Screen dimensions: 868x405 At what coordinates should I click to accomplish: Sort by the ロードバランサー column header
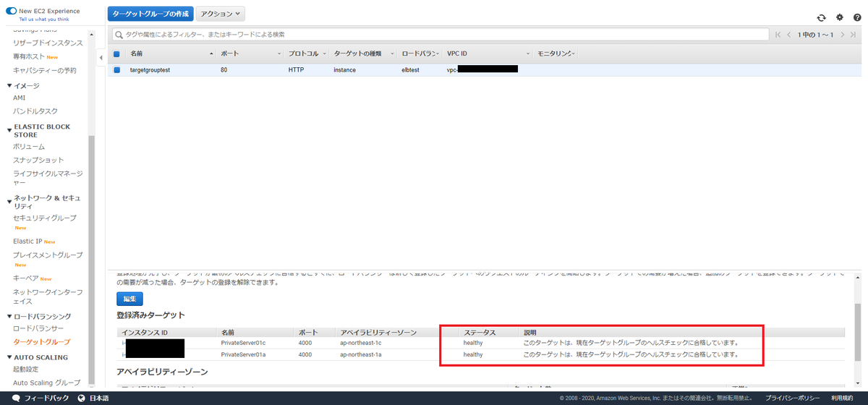420,54
